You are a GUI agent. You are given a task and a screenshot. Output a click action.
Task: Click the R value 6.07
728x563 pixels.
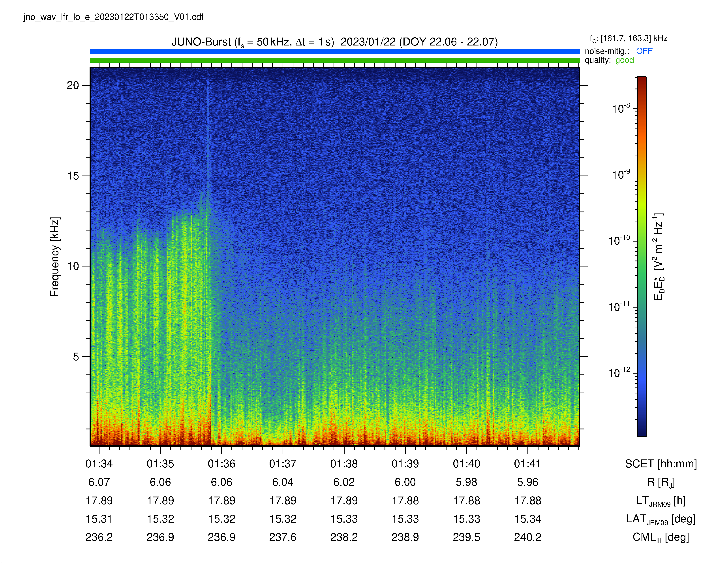(99, 482)
